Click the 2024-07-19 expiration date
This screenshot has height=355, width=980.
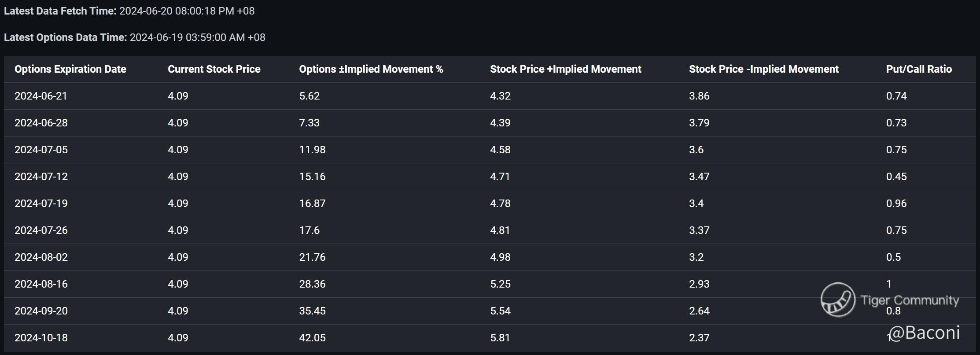pos(41,203)
